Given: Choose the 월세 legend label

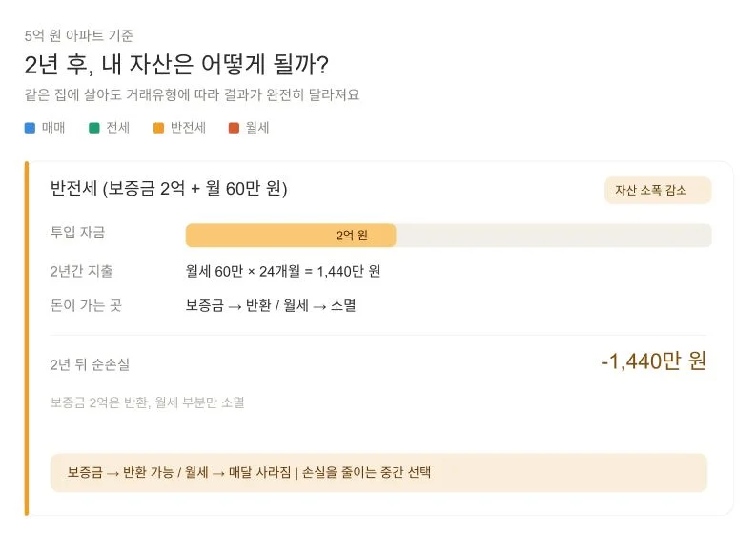Looking at the screenshot, I should click(256, 128).
